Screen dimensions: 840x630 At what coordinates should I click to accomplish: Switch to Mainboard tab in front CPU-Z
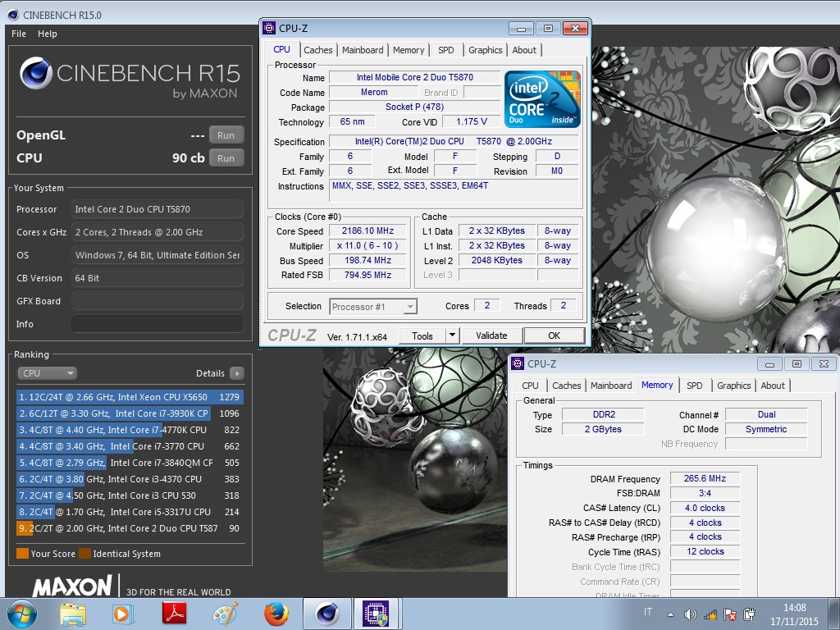click(363, 50)
